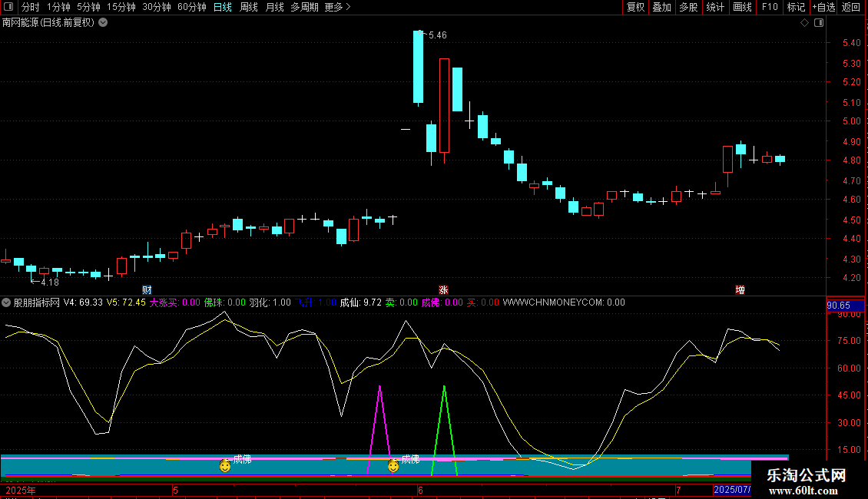
Task: Expand the 更多 timeframe options
Action: coord(337,7)
